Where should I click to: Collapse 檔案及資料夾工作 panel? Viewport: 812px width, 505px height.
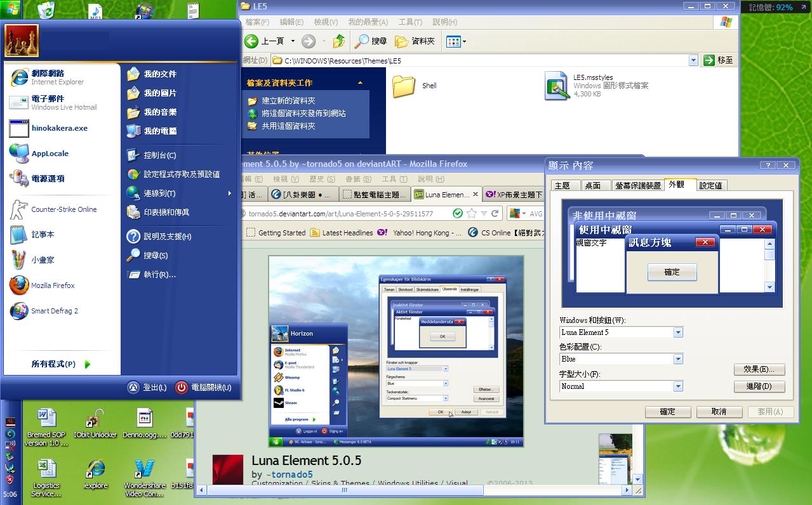(x=360, y=83)
